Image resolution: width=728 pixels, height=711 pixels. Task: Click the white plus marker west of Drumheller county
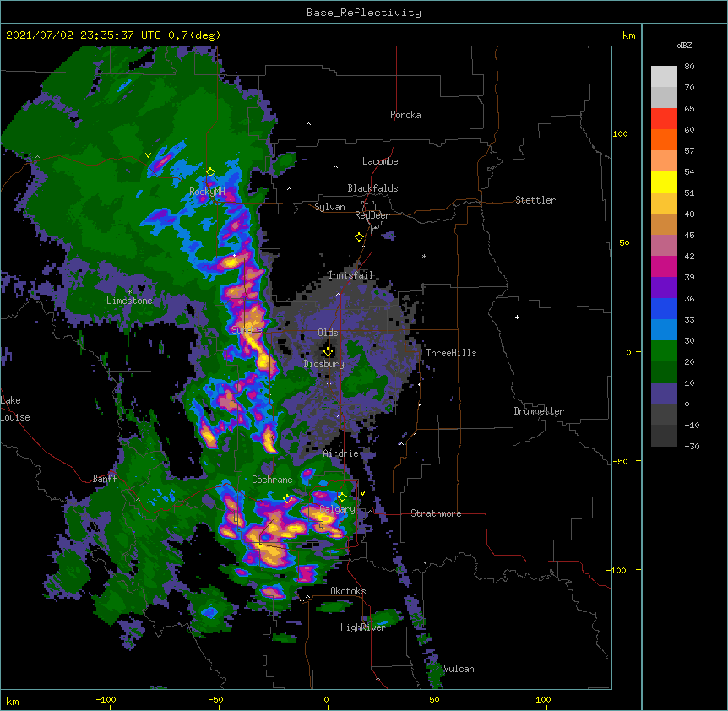[517, 317]
